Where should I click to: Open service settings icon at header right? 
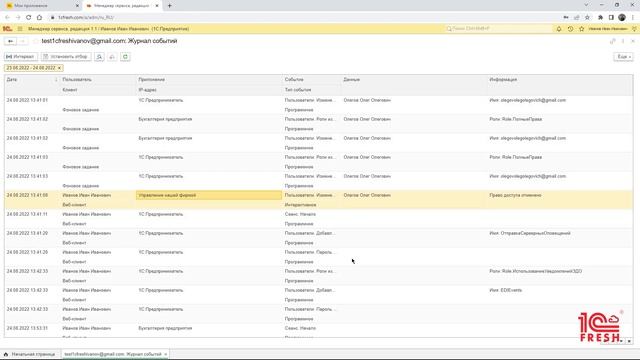tap(634, 29)
